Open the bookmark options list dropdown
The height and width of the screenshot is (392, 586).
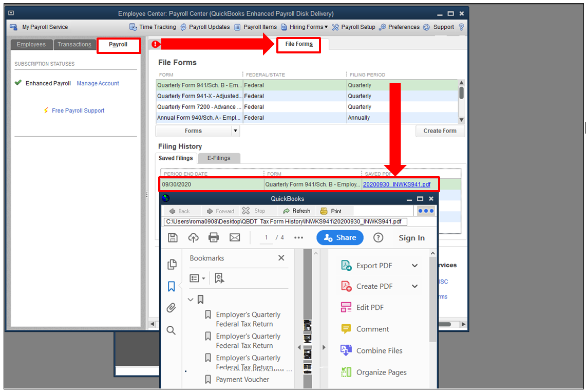198,278
